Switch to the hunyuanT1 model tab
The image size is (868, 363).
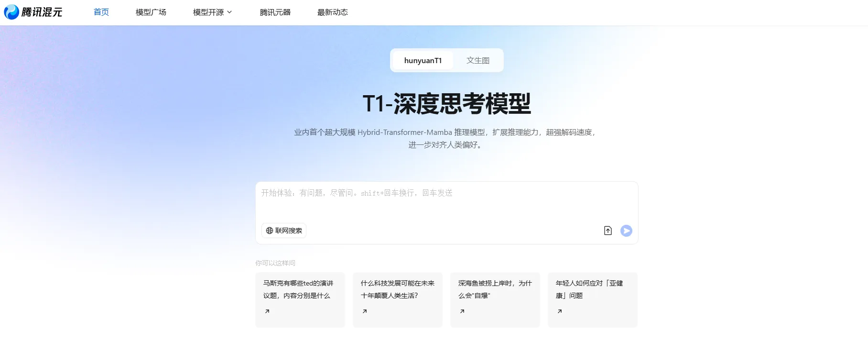click(x=423, y=61)
